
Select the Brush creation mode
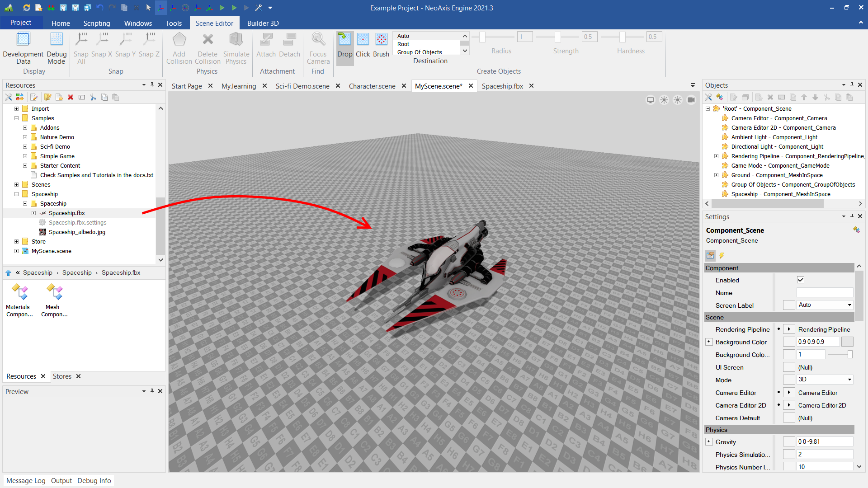[381, 40]
